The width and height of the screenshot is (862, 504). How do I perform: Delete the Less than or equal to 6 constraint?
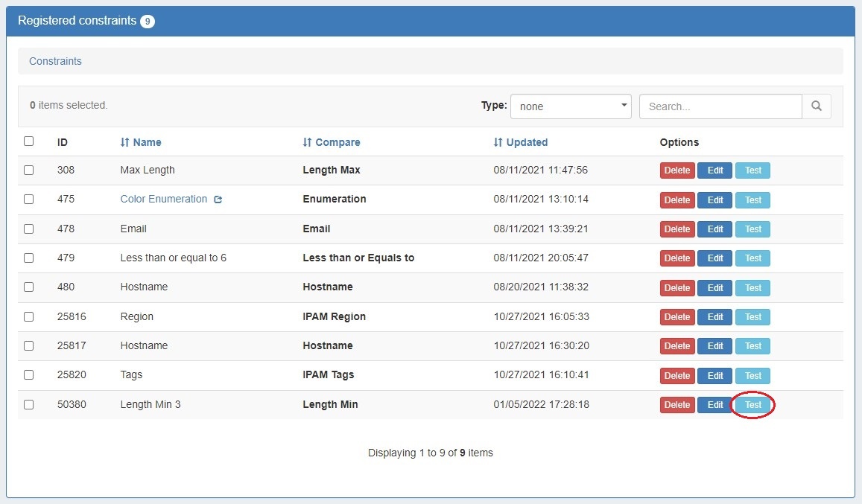[676, 258]
